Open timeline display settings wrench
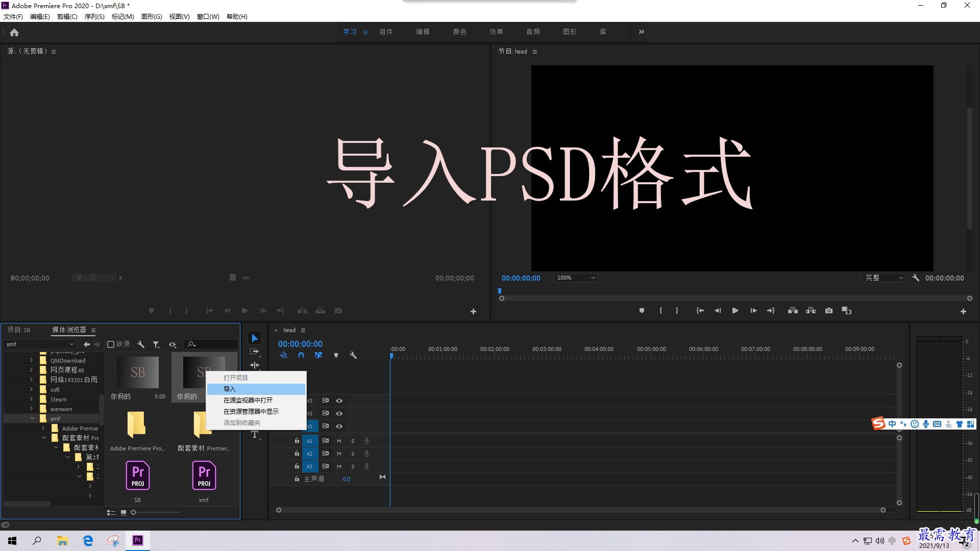Viewport: 980px width, 551px height. [x=353, y=355]
